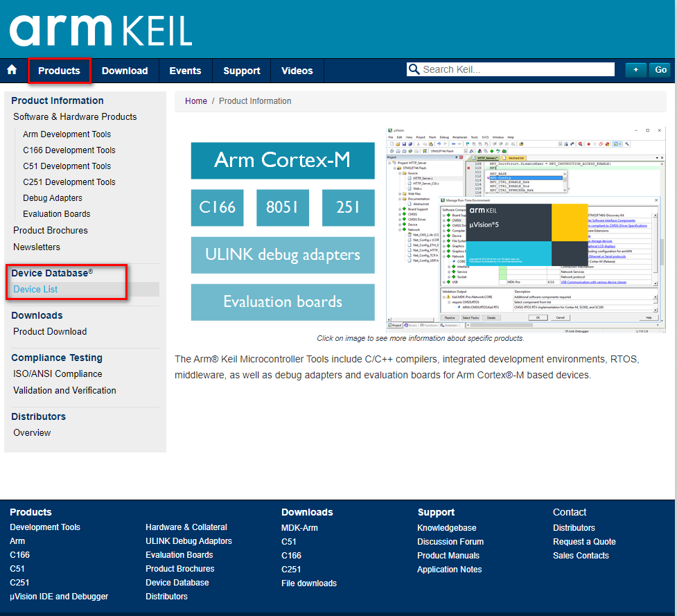
Task: Open footer File downloads link
Action: click(x=309, y=583)
